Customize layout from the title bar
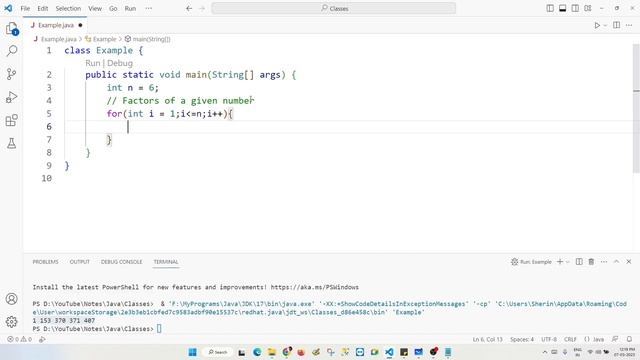The height and width of the screenshot is (360, 640). [x=588, y=8]
